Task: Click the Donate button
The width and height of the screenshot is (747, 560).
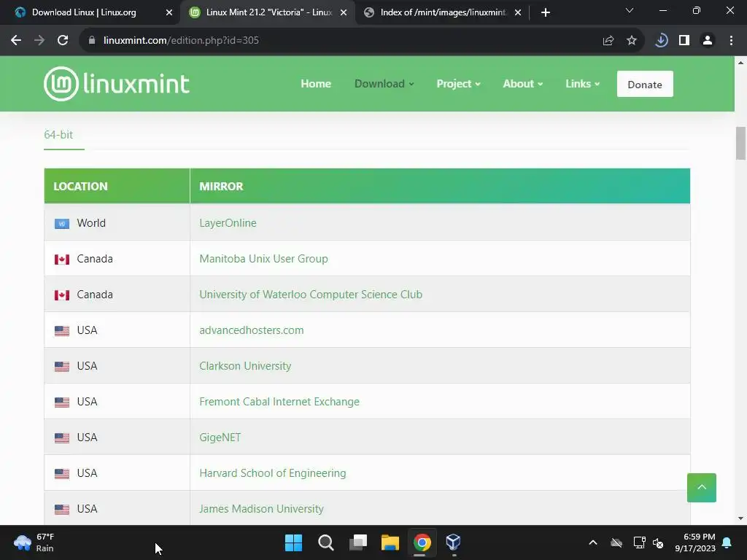Action: [645, 85]
